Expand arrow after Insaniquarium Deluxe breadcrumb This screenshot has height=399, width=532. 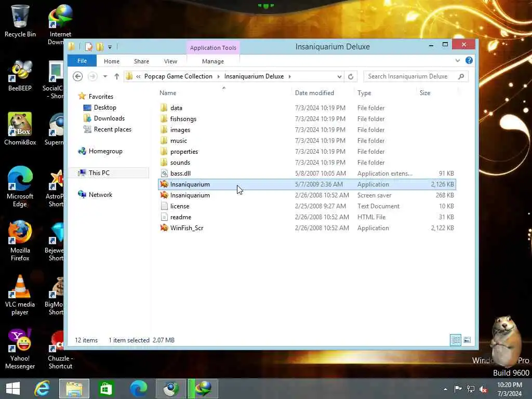(290, 77)
